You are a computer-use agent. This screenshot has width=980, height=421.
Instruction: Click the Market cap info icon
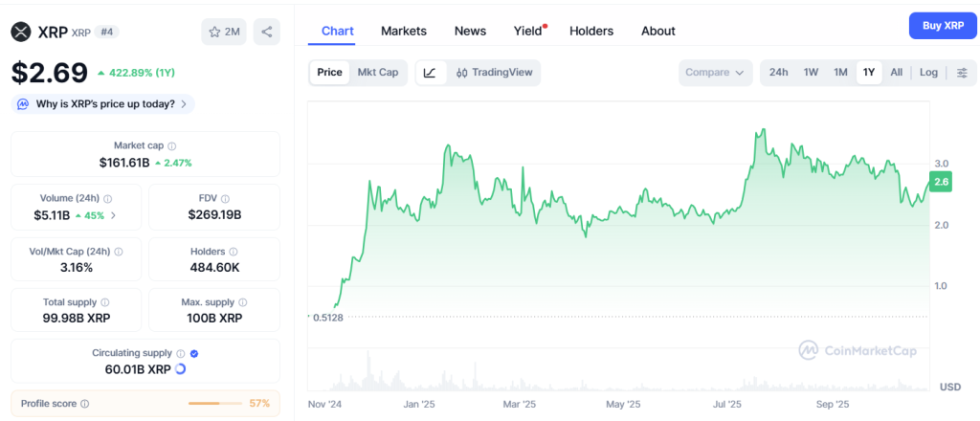(x=172, y=146)
